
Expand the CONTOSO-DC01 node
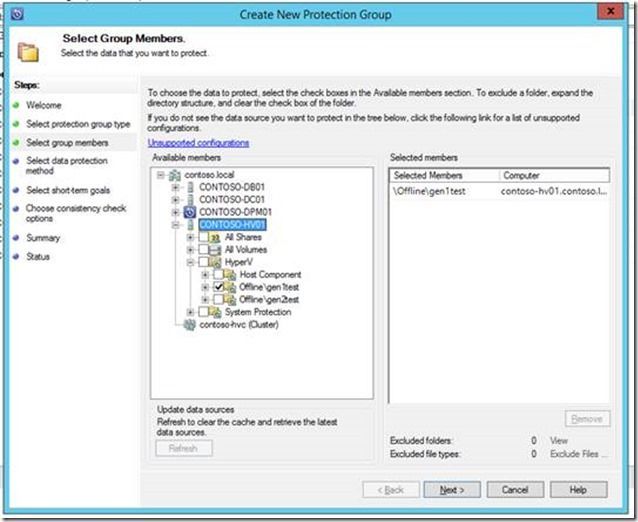(175, 200)
